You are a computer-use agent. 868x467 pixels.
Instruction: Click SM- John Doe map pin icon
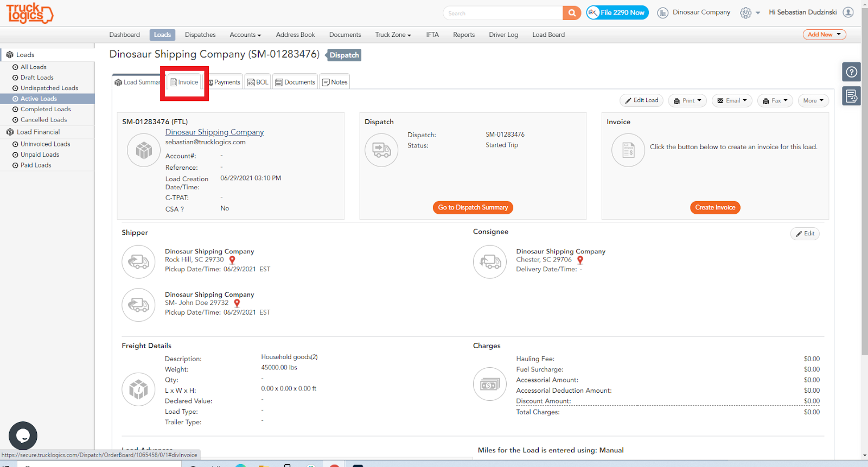237,303
